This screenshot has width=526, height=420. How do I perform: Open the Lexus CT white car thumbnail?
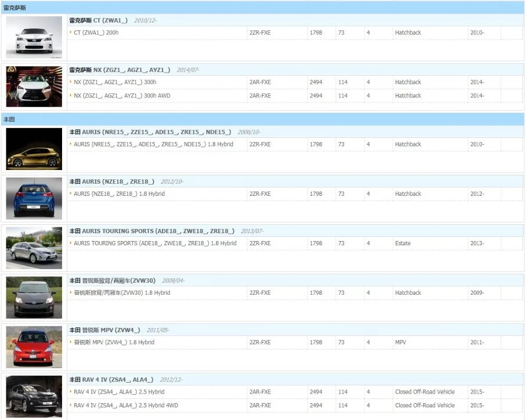click(x=34, y=37)
